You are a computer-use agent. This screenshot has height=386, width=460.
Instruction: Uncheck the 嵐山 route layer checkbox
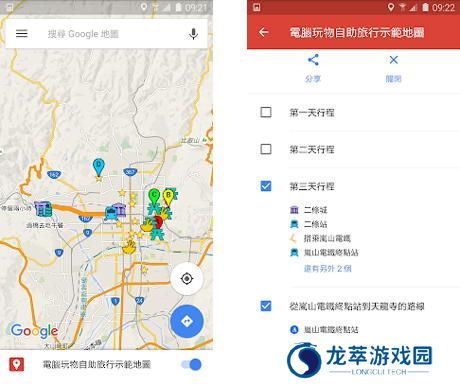[x=266, y=306]
